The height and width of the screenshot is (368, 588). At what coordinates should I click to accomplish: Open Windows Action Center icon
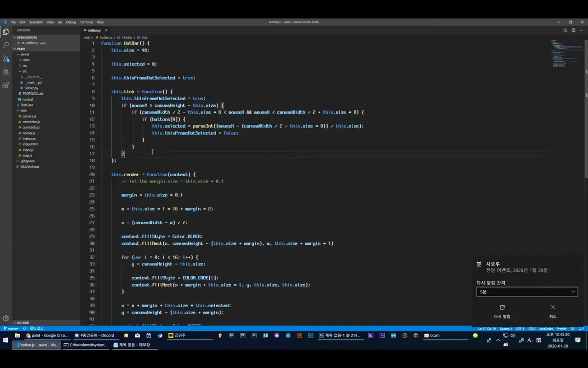(578, 340)
